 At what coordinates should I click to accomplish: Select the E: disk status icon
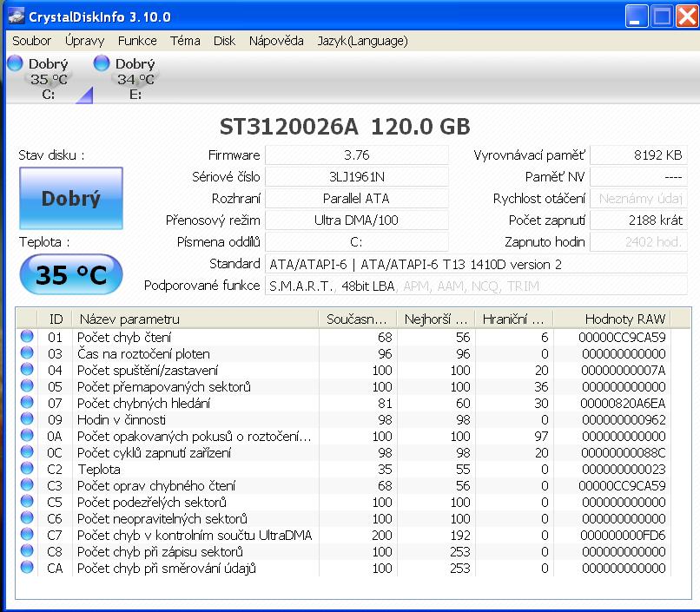(102, 63)
